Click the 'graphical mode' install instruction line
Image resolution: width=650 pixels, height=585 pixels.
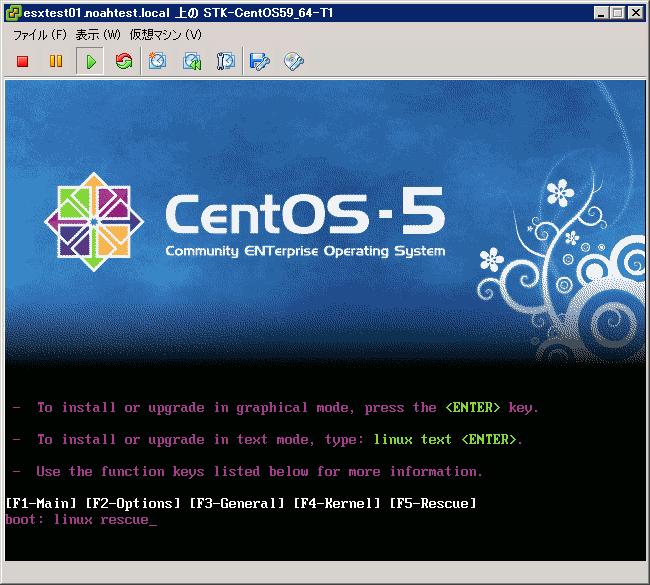tap(276, 408)
